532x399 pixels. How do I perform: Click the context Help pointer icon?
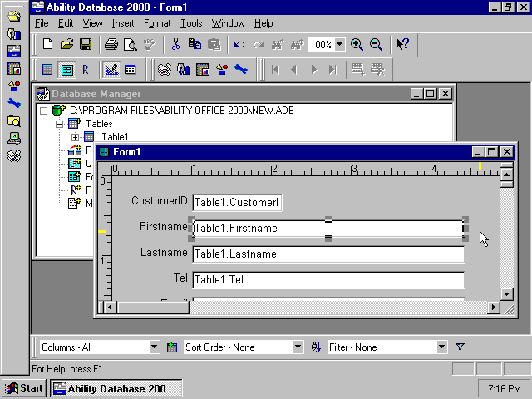pos(402,44)
